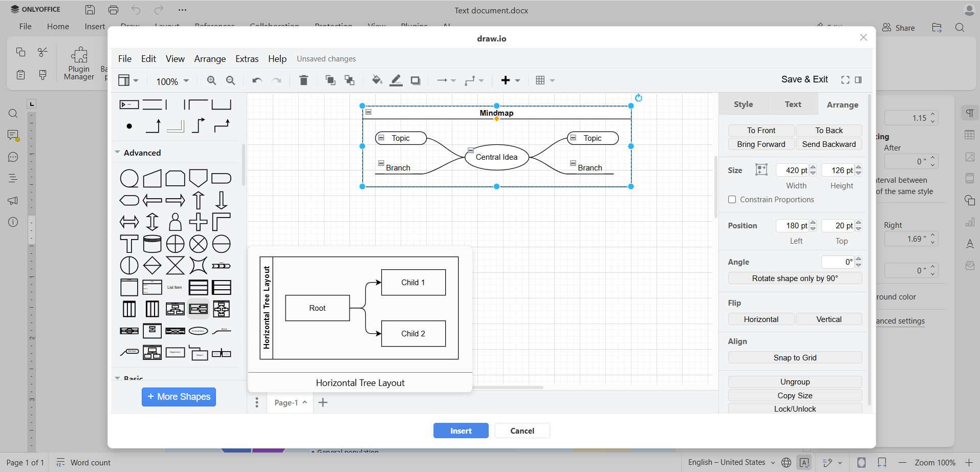Image resolution: width=980 pixels, height=472 pixels.
Task: Click the To Front toolbar icon
Action: coord(331,80)
